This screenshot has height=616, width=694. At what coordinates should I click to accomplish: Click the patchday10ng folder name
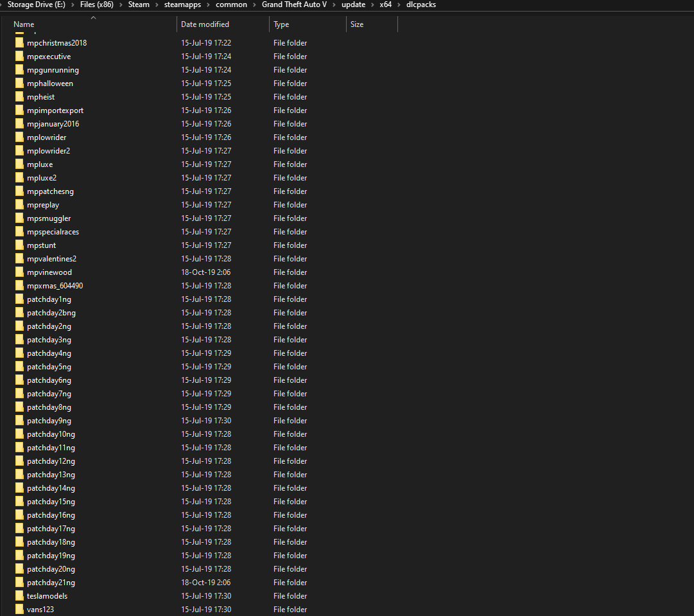pos(51,434)
